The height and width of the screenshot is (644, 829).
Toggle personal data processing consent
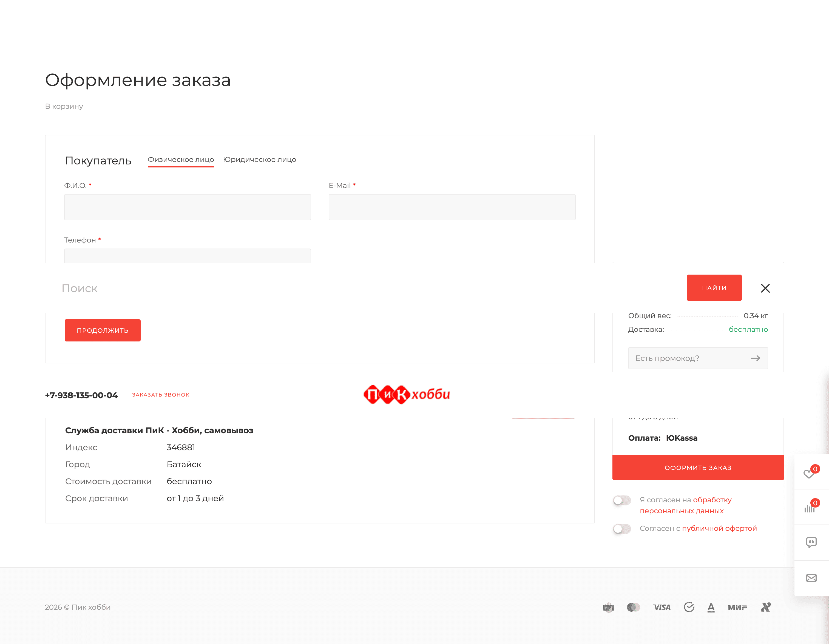pyautogui.click(x=622, y=501)
